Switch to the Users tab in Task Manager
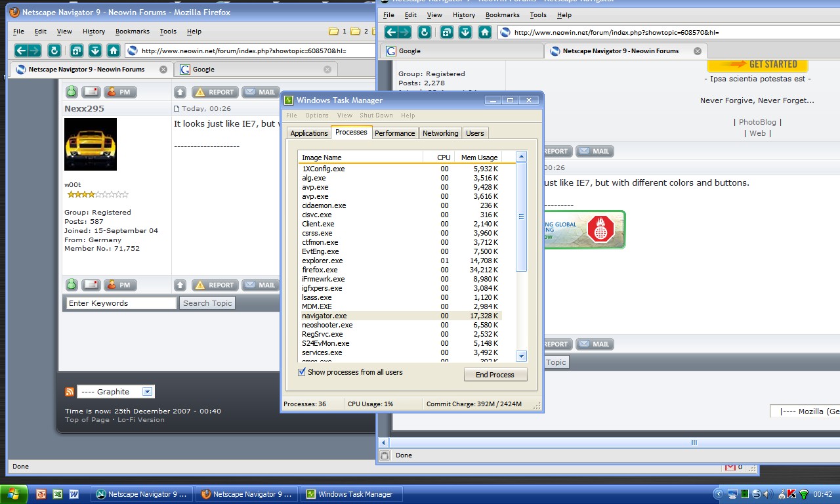 pyautogui.click(x=475, y=133)
